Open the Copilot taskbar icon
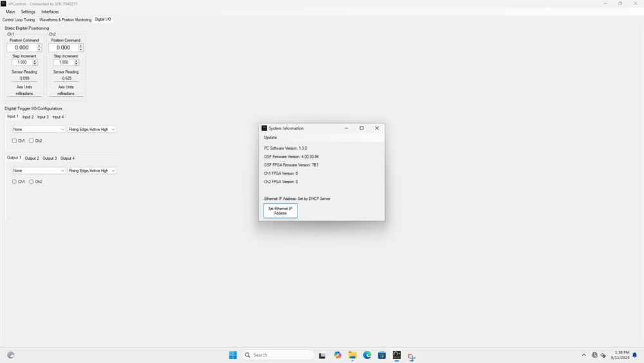Image resolution: width=644 pixels, height=363 pixels. click(337, 355)
